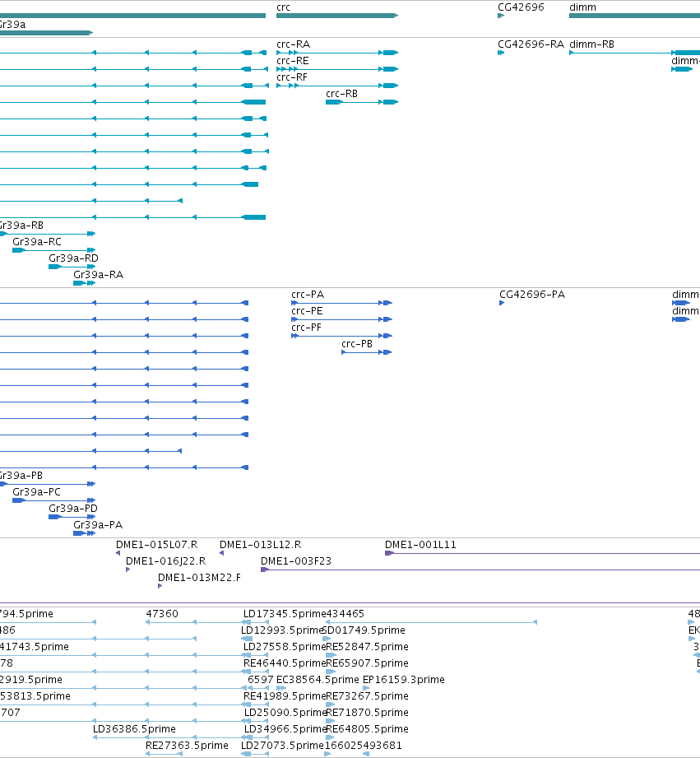
Task: Open EST LD12993.5prime
Action: 282,630
